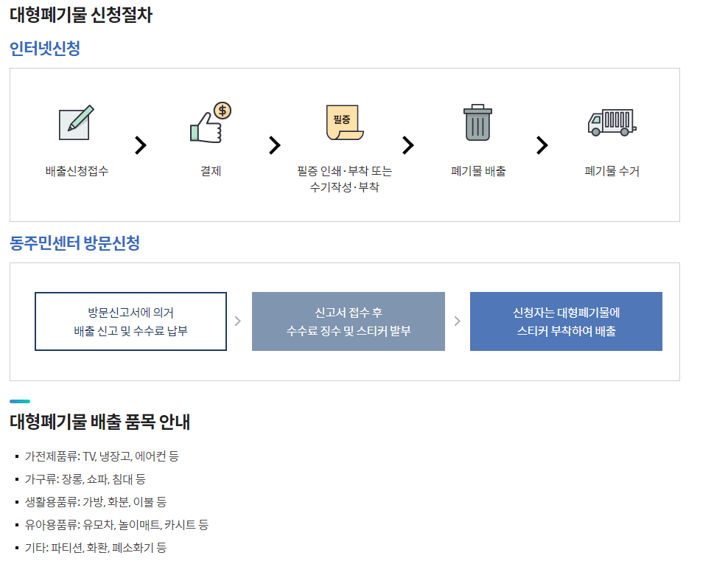Image resolution: width=728 pixels, height=564 pixels.
Task: Click the arrow between 배출신청접수 and 결제
Action: coord(141,145)
